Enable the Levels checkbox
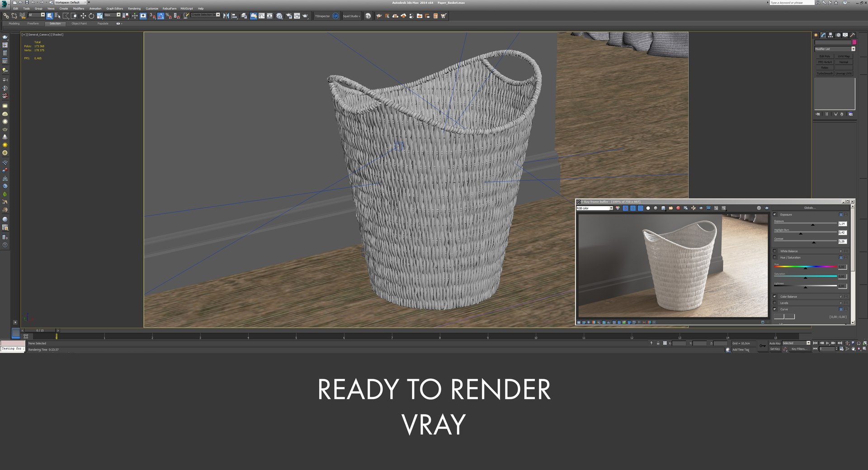The height and width of the screenshot is (470, 868). click(774, 303)
